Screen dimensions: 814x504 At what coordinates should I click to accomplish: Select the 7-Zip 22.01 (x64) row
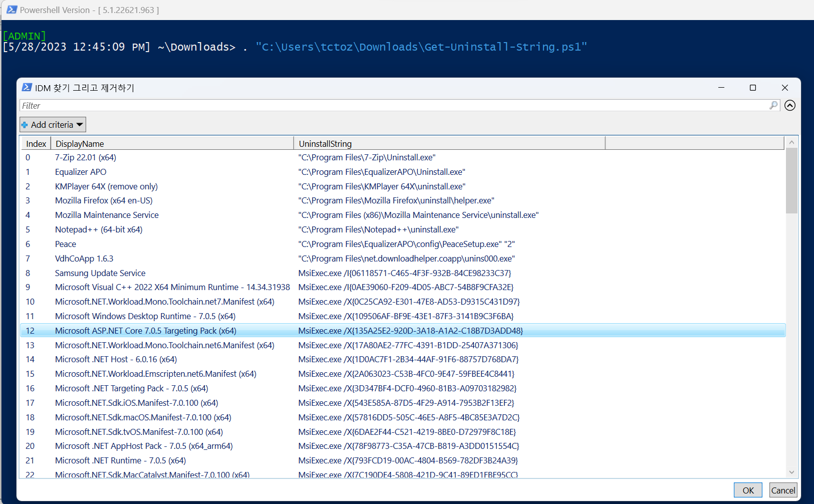[403, 157]
